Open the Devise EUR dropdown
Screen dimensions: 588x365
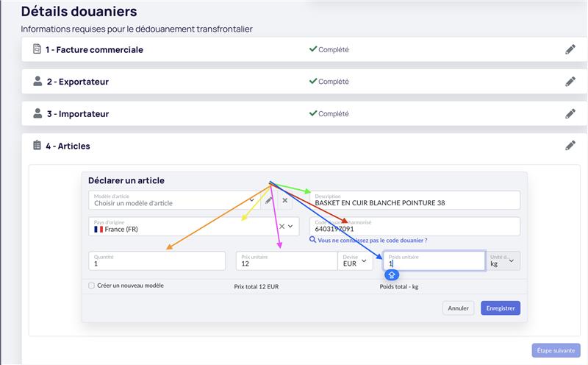pos(355,261)
